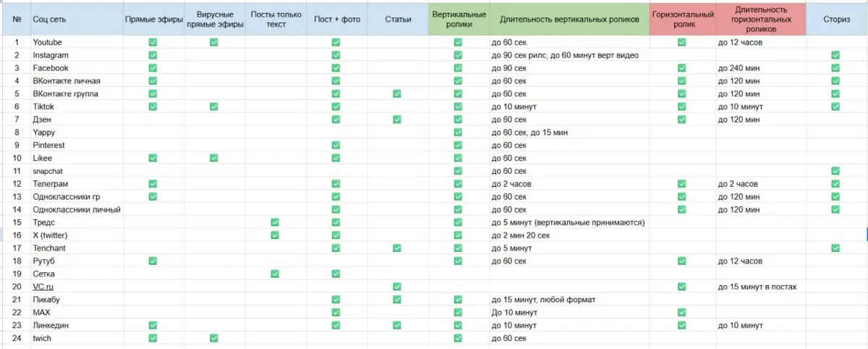Select the green Вертикальные ролики header cell
868x349 pixels.
458,20
